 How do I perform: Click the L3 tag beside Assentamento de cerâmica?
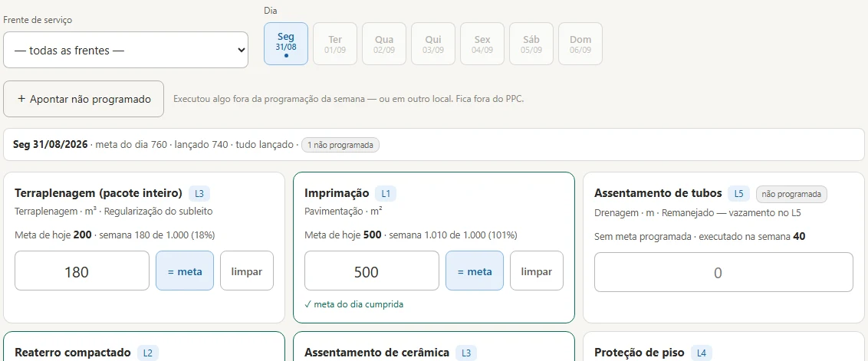(x=466, y=353)
